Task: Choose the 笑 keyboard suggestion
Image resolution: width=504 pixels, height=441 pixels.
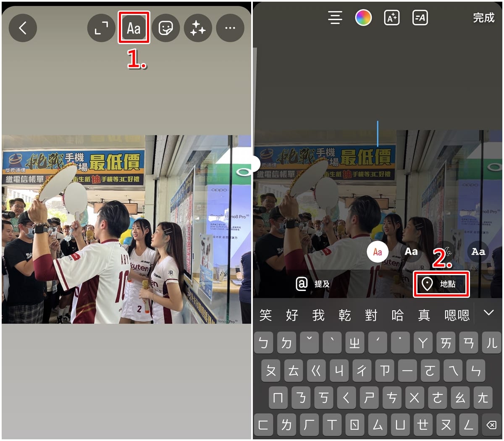Action: 265,315
